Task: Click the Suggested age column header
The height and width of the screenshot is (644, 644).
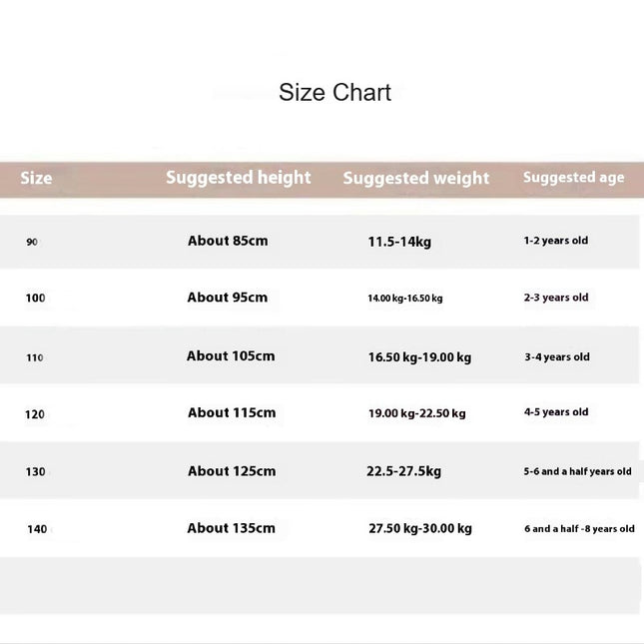Action: pyautogui.click(x=574, y=178)
